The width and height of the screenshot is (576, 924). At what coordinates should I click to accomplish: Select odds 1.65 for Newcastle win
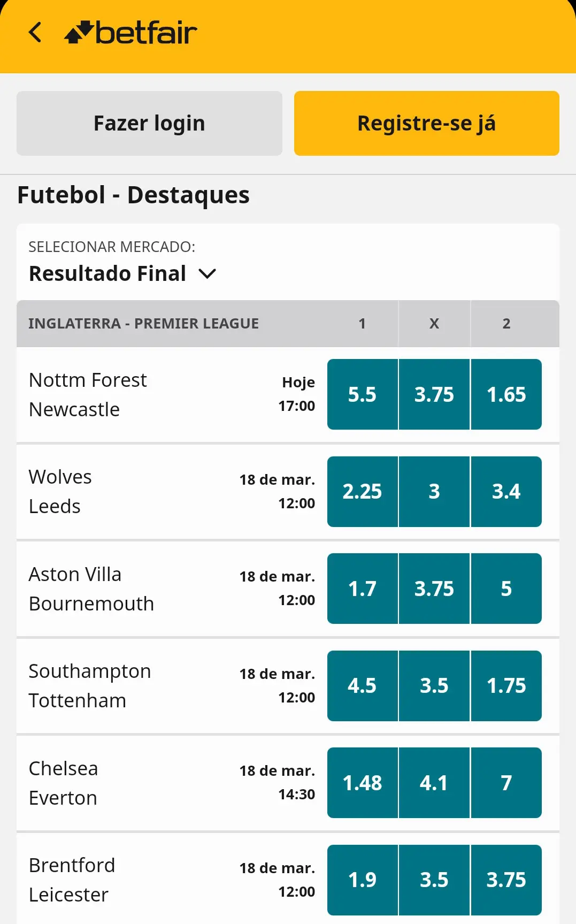506,394
